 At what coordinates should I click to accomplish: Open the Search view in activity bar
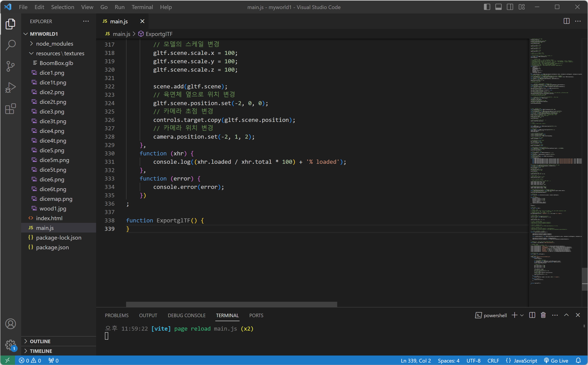pos(10,45)
